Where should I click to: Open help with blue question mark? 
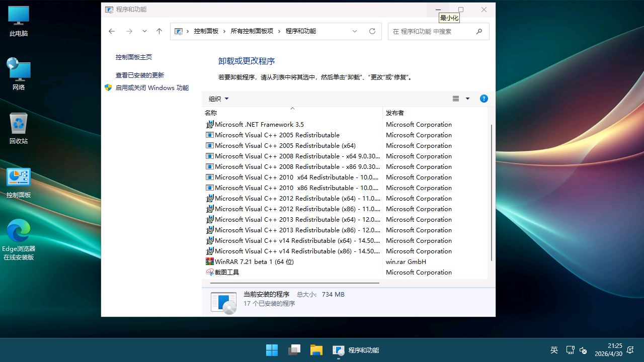pyautogui.click(x=484, y=99)
